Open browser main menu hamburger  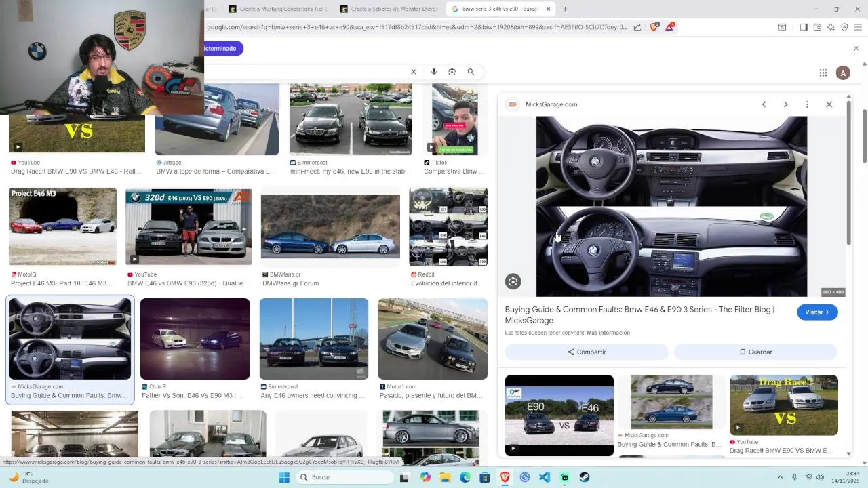coord(858,27)
